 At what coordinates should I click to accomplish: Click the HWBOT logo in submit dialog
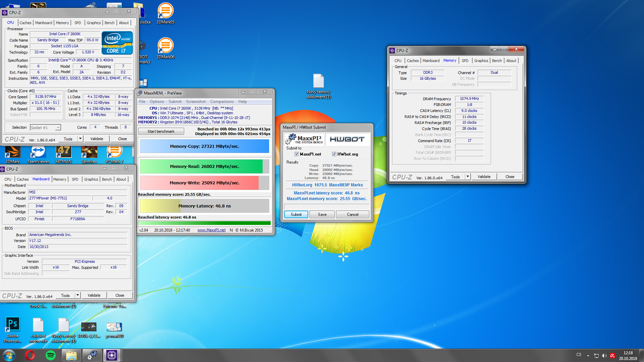[x=347, y=139]
